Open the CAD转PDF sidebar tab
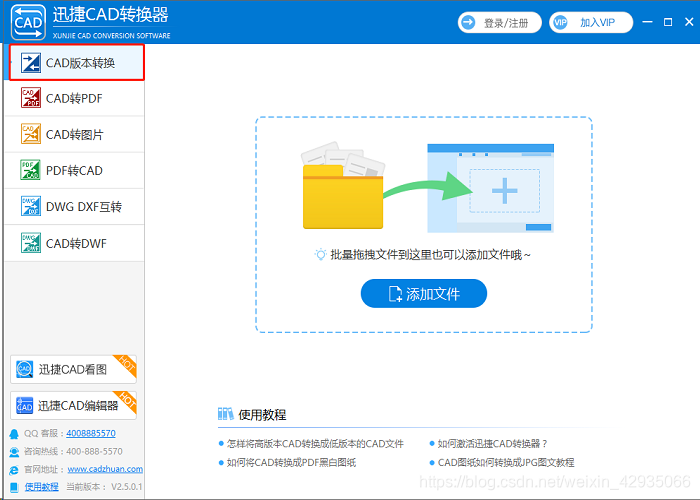700x500 pixels. click(x=74, y=98)
